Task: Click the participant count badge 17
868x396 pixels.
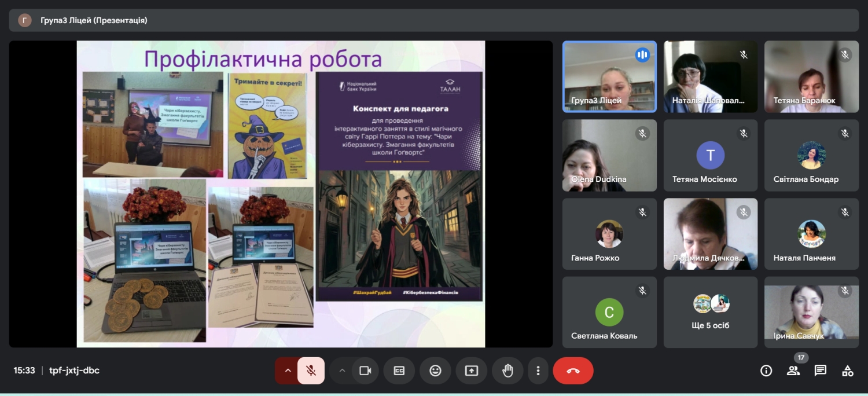Action: (x=801, y=358)
